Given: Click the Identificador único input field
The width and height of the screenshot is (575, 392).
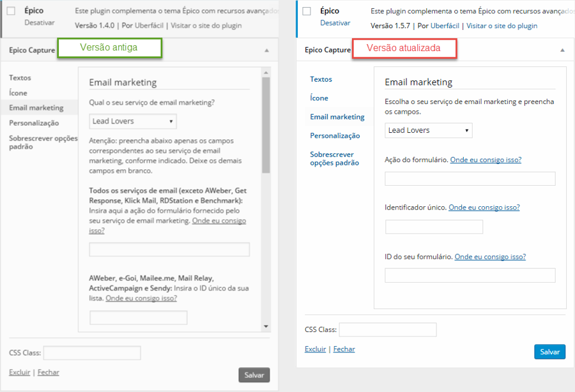Looking at the screenshot, I should click(x=434, y=227).
